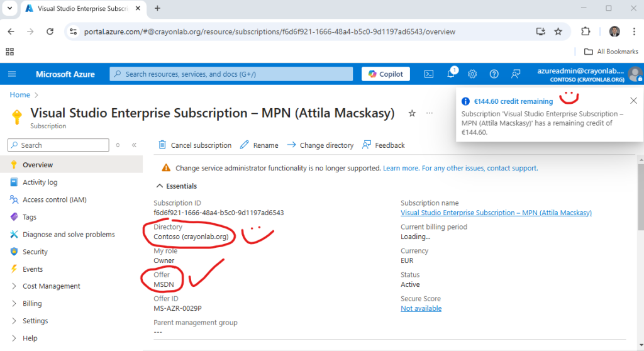Expand the Settings menu group

(35, 321)
